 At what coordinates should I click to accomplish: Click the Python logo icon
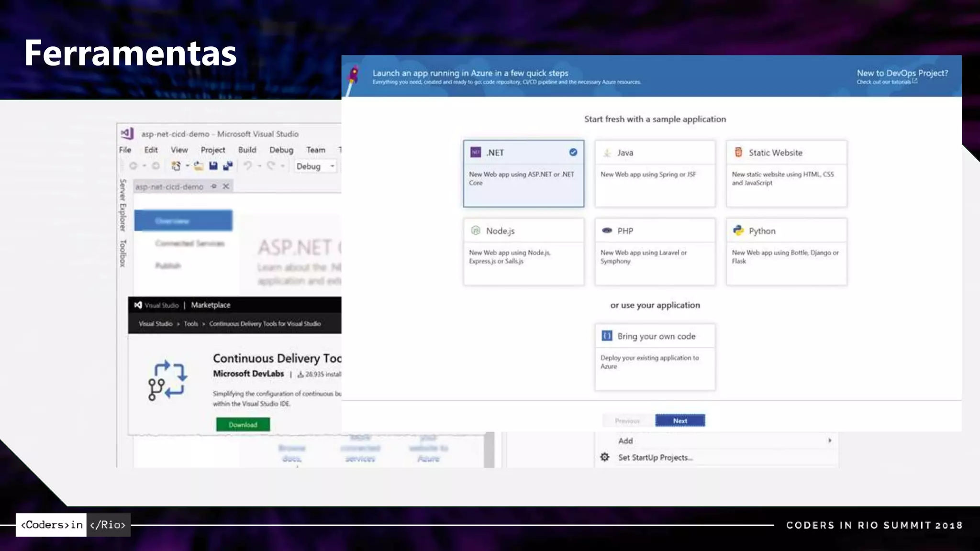738,231
